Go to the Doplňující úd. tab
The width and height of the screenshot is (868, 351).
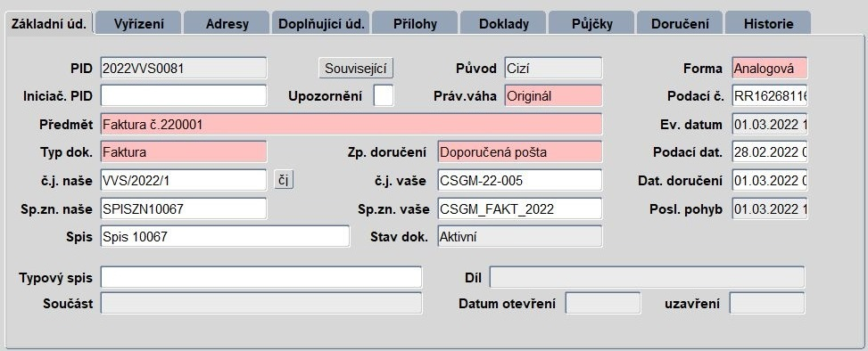point(321,24)
